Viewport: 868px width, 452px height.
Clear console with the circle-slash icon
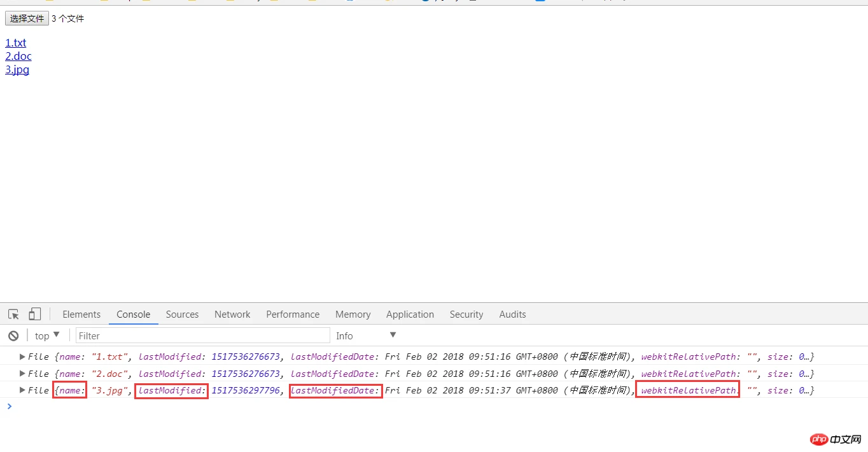13,335
